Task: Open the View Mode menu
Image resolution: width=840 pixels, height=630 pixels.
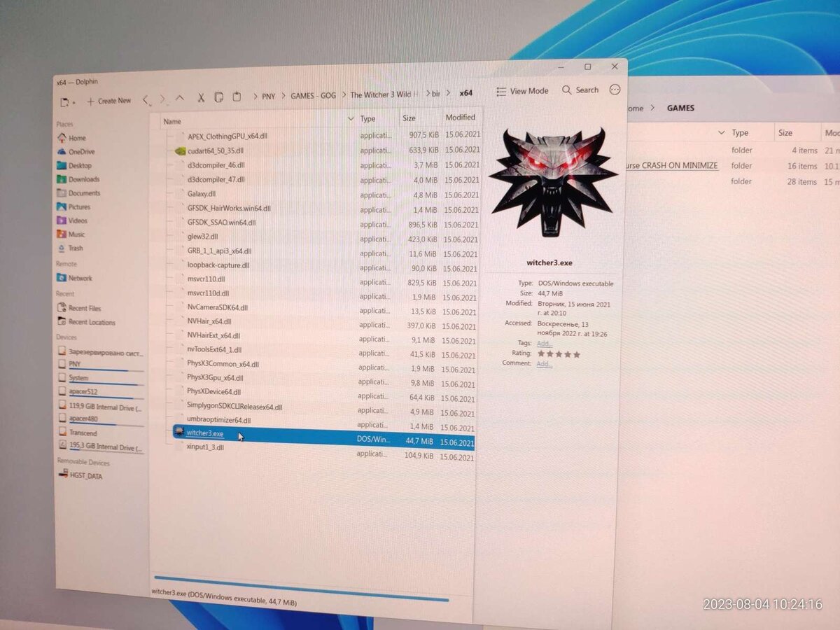Action: (x=523, y=91)
